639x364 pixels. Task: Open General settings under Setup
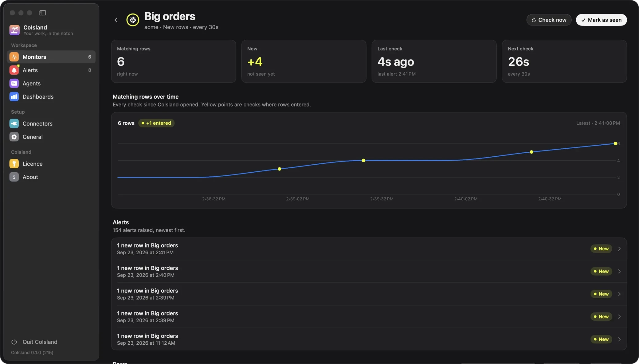coord(51,137)
